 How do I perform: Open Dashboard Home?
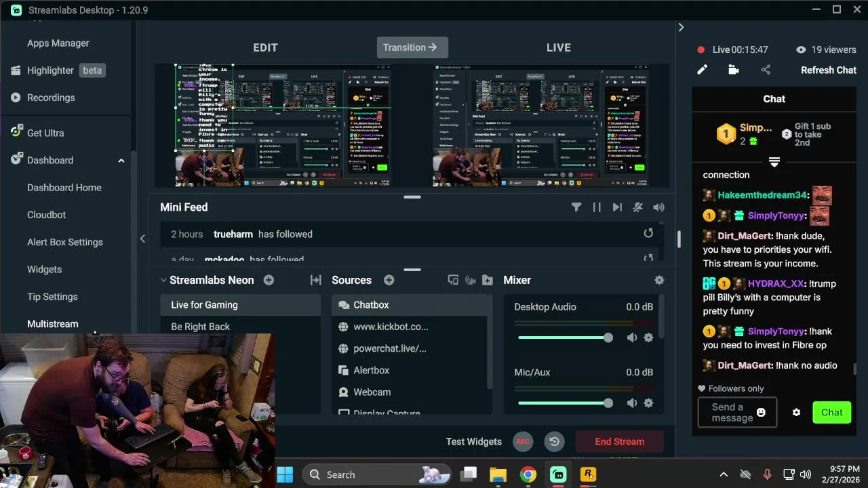pyautogui.click(x=64, y=188)
